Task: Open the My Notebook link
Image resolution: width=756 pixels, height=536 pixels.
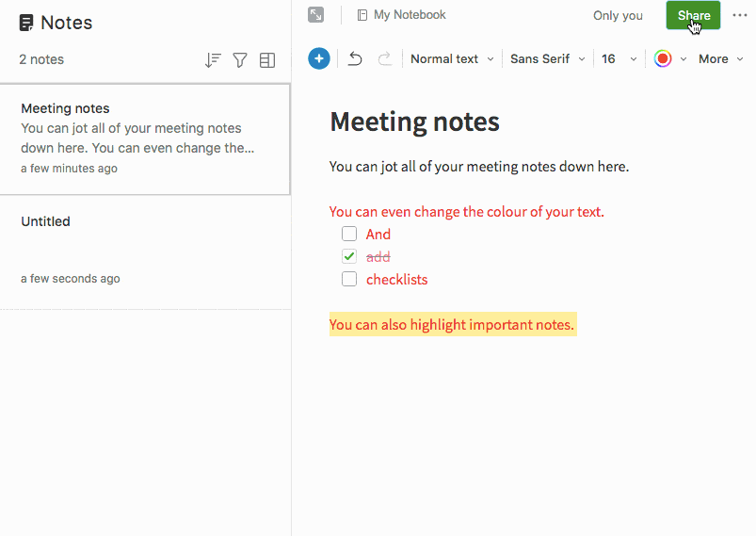Action: click(410, 15)
